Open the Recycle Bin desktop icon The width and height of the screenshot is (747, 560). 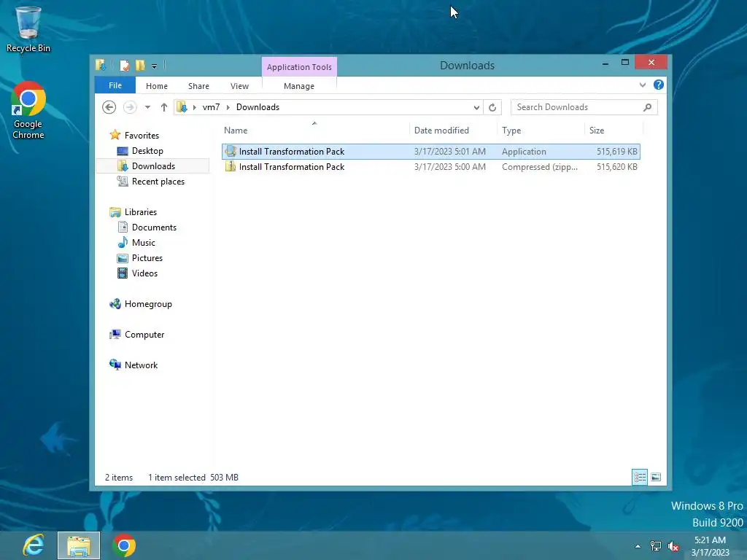[28, 29]
